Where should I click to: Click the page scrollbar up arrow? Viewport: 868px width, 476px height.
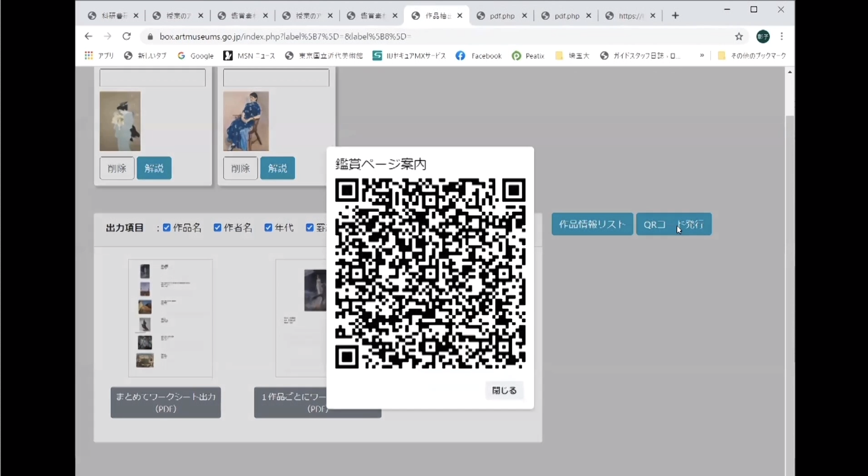click(x=789, y=72)
